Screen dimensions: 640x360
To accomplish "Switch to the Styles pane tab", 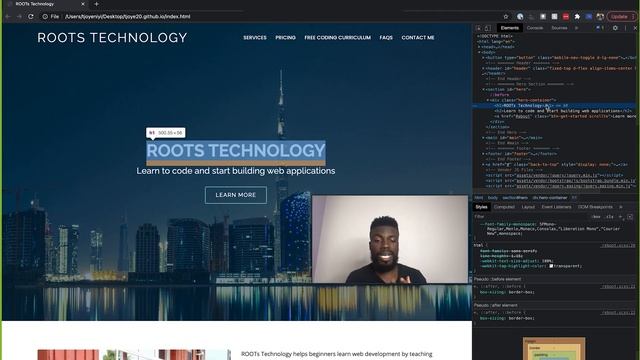I will click(x=481, y=207).
